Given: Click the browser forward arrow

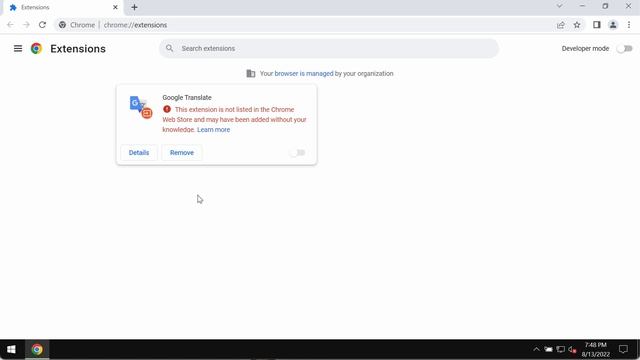Looking at the screenshot, I should (x=27, y=25).
